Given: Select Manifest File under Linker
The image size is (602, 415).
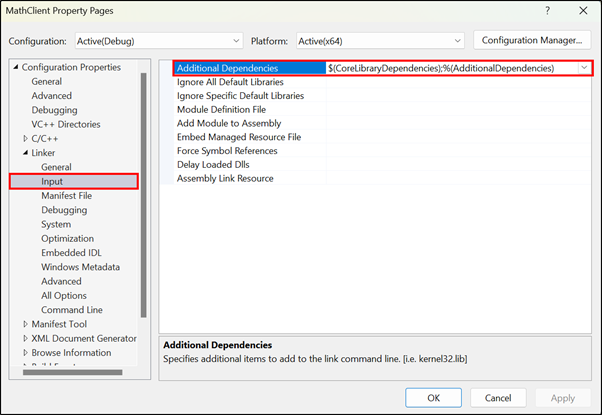Looking at the screenshot, I should point(66,196).
